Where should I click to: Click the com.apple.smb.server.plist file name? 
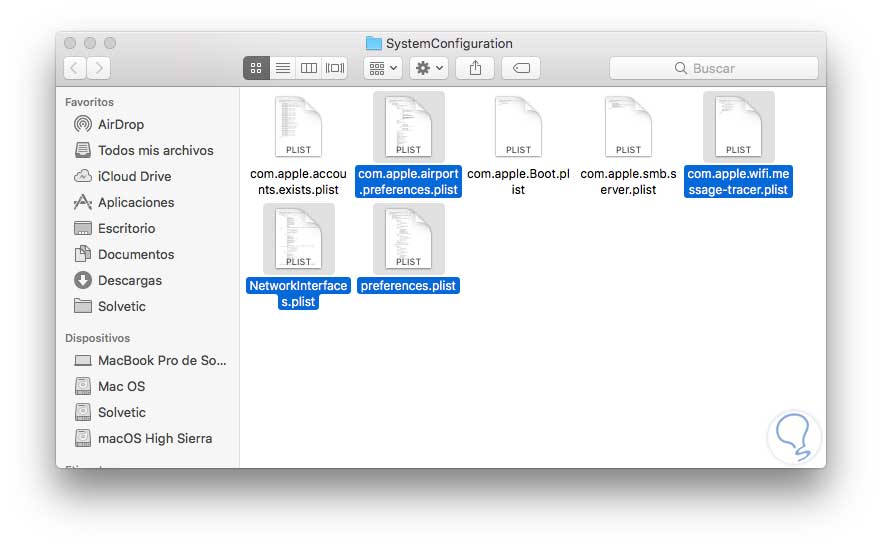tap(628, 182)
